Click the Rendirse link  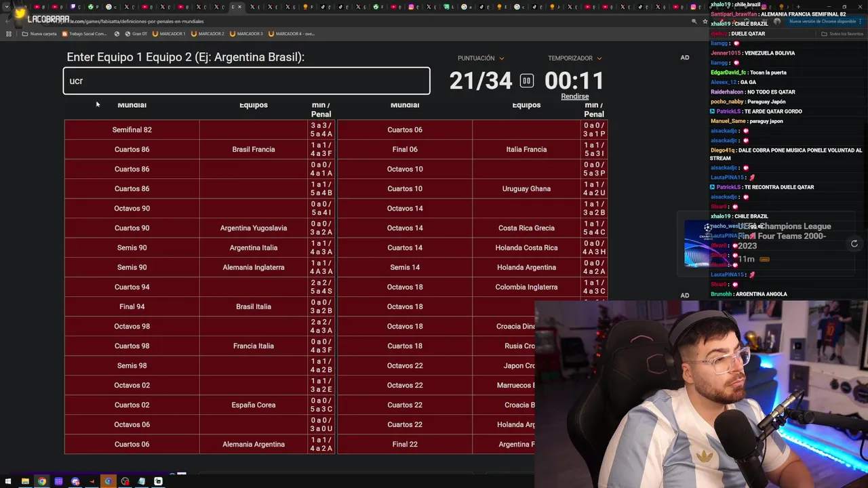574,96
